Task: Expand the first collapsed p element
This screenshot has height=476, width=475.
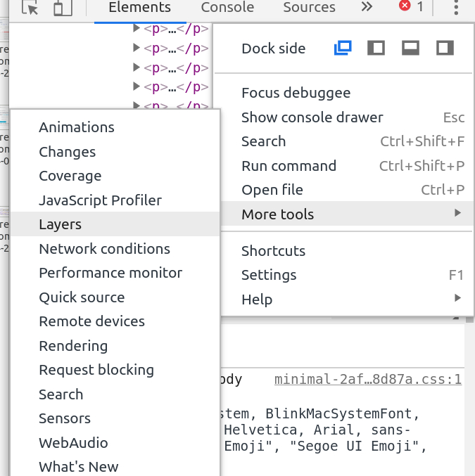Action: coord(137,30)
